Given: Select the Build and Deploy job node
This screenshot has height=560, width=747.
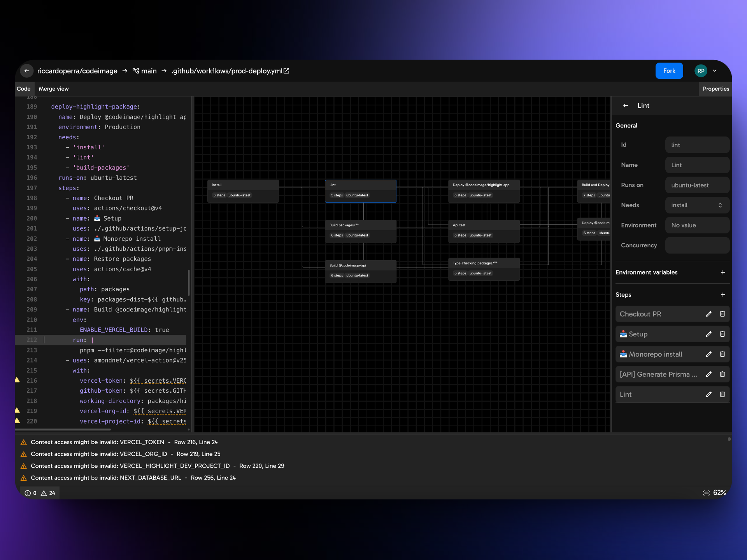Looking at the screenshot, I should [x=594, y=191].
